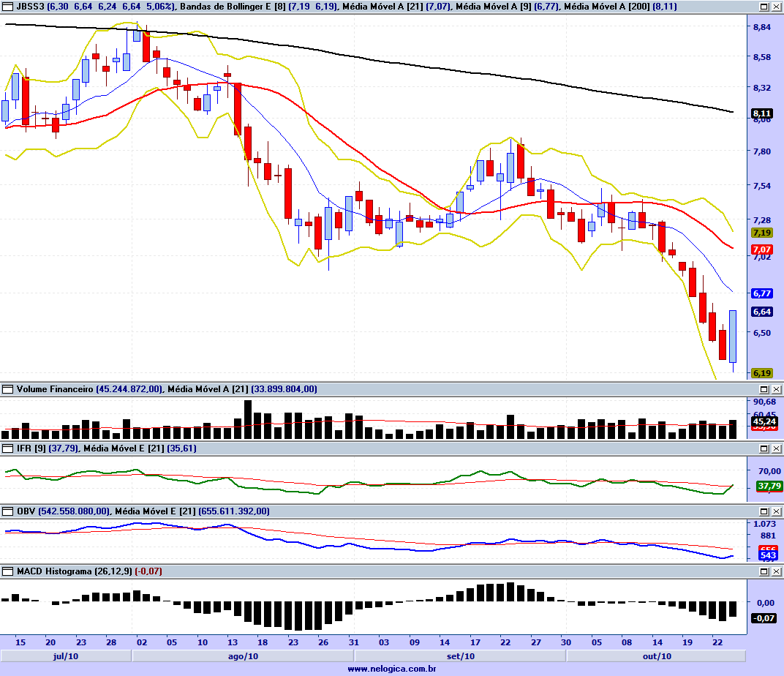
Task: Close the IFR indicator panel
Action: (x=776, y=448)
